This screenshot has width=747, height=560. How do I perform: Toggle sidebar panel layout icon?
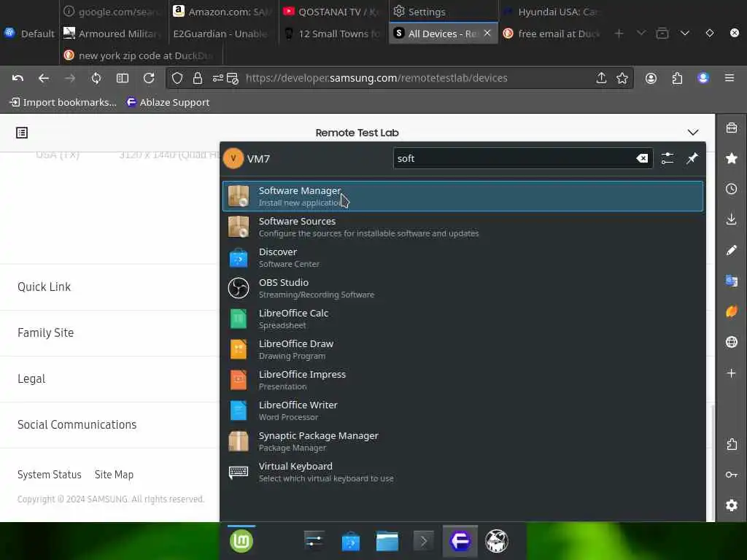(123, 78)
